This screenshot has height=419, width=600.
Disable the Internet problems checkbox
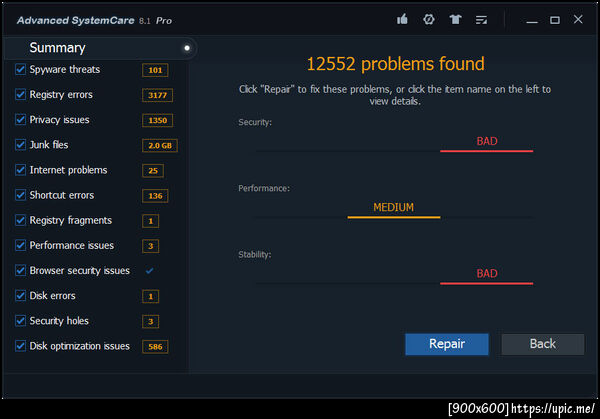pyautogui.click(x=20, y=170)
